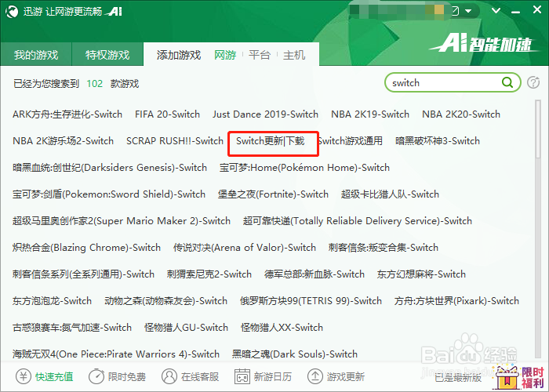Select Totally Reliable Delivery Service-Switch game
549x392 pixels.
358,221
